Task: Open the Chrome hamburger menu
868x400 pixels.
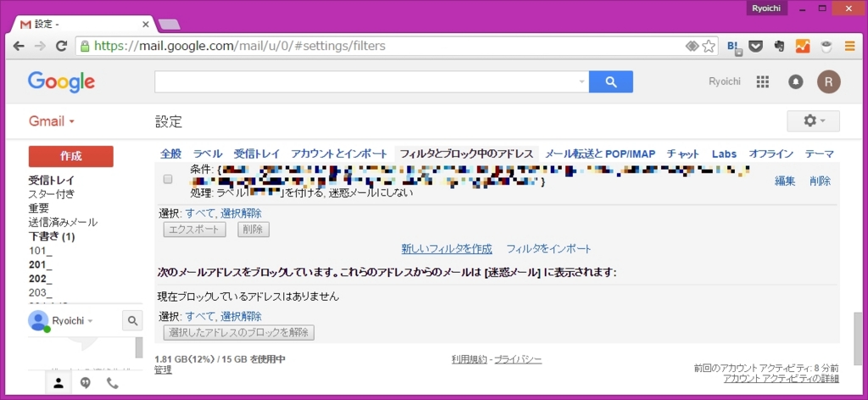Action: pyautogui.click(x=849, y=47)
